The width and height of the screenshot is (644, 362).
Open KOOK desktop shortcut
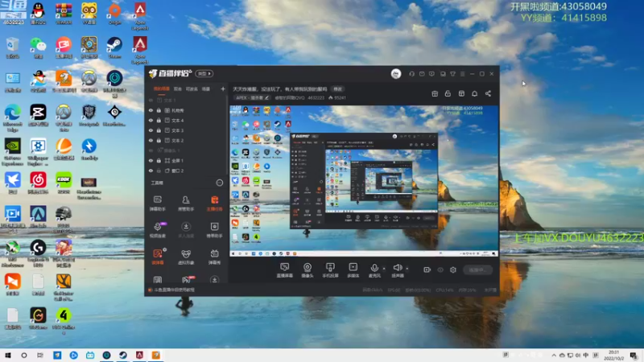click(64, 183)
